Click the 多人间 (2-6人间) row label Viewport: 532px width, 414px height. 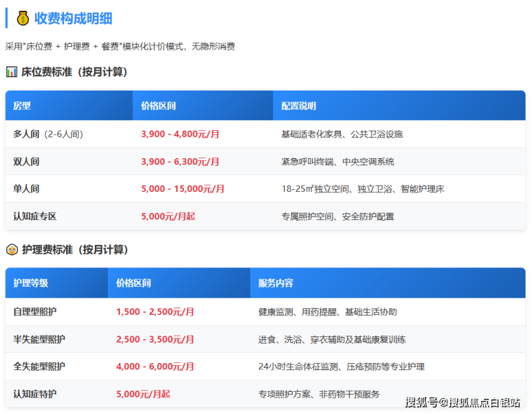(48, 134)
